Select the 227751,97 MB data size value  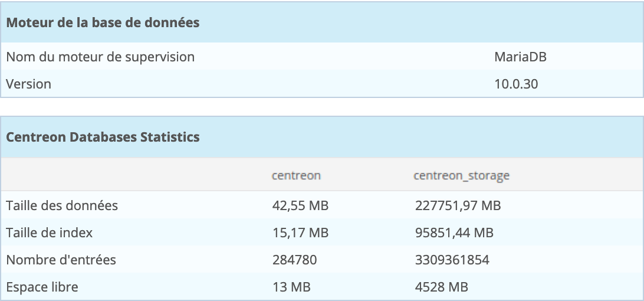(458, 205)
